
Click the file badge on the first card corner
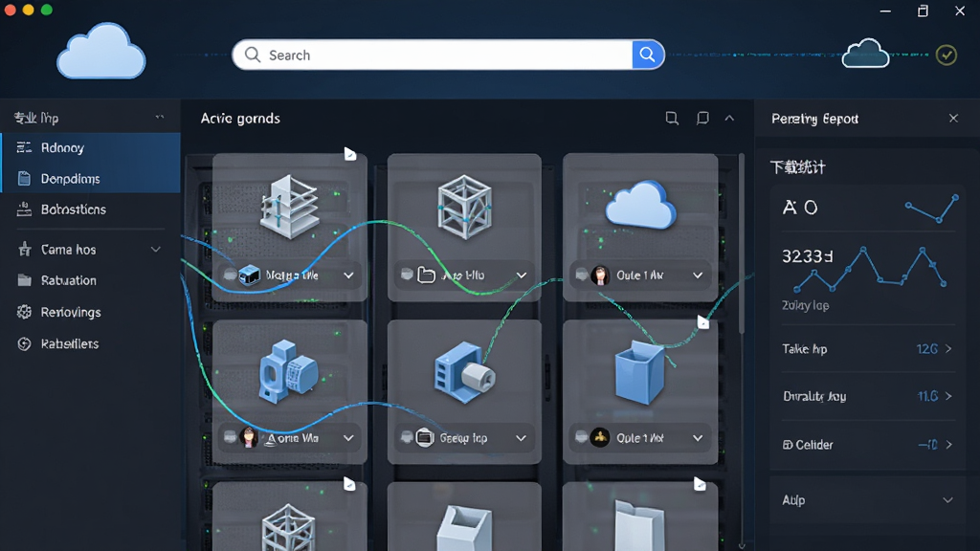point(350,154)
